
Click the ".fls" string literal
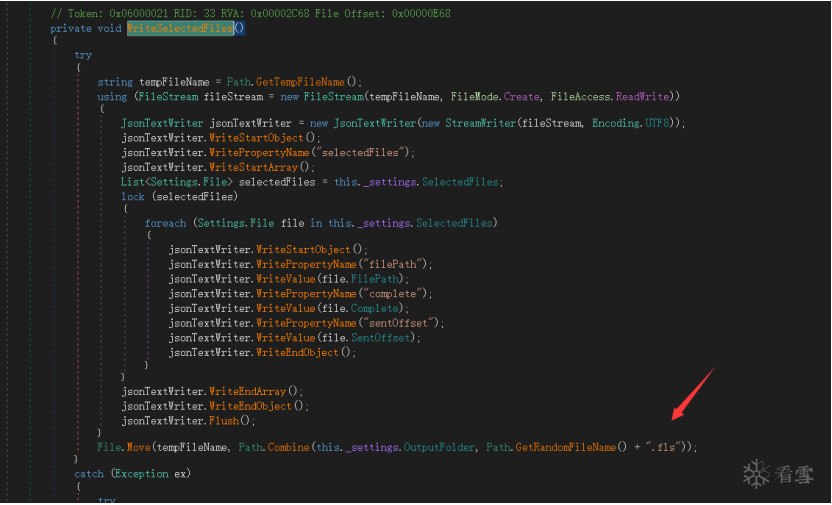coord(663,447)
